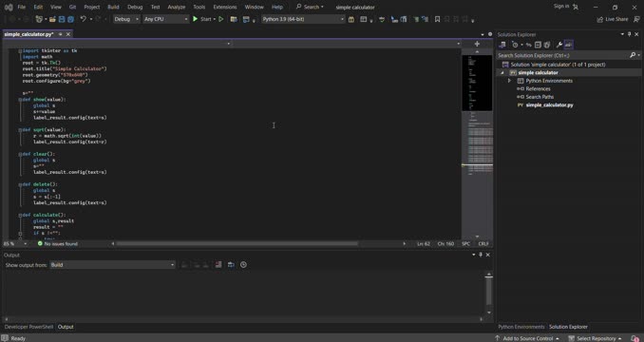Click Start Without Debugging outline arrow
Viewport: 644px width, 342px height.
[221, 19]
